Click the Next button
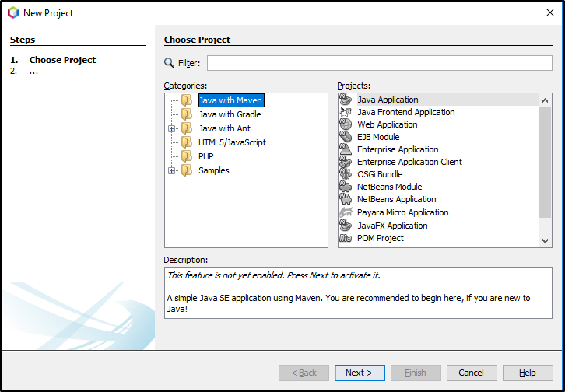This screenshot has height=392, width=565. click(360, 373)
